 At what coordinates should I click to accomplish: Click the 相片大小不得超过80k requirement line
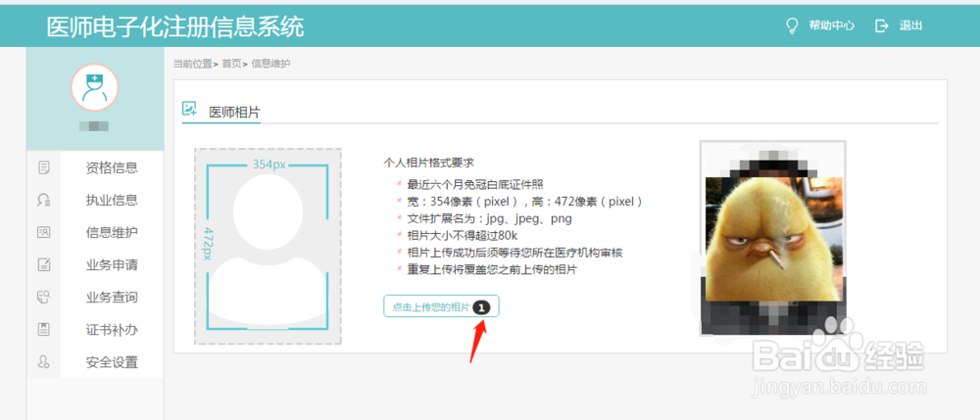[463, 236]
